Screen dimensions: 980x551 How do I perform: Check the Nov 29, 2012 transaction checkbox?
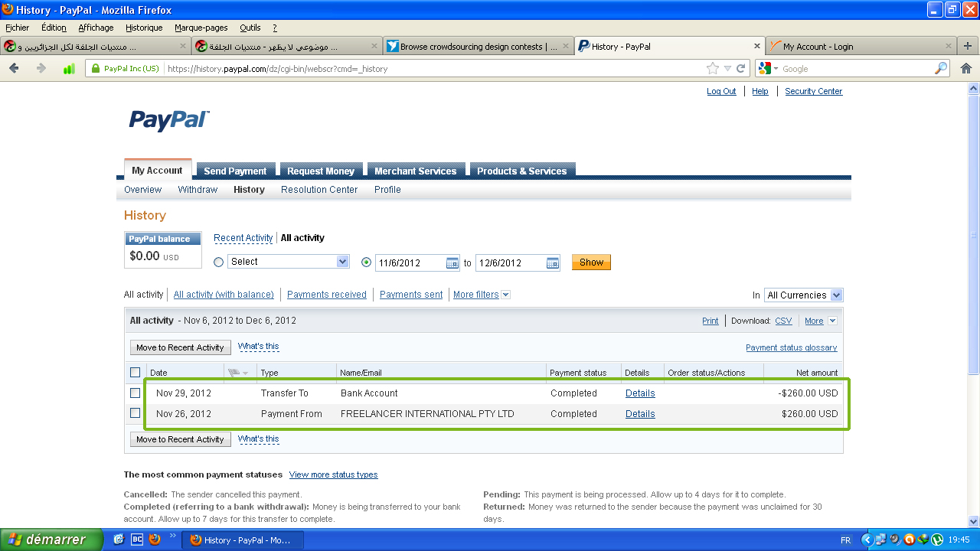click(x=136, y=393)
